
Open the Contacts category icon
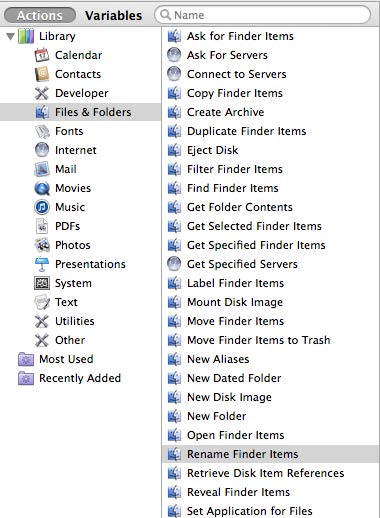pos(42,74)
